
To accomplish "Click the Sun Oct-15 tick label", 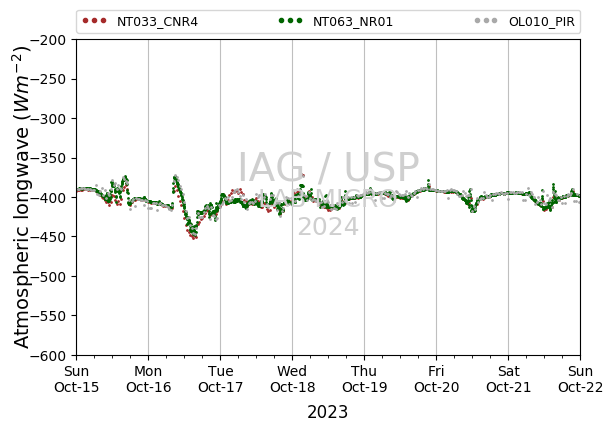I will coord(77,379).
